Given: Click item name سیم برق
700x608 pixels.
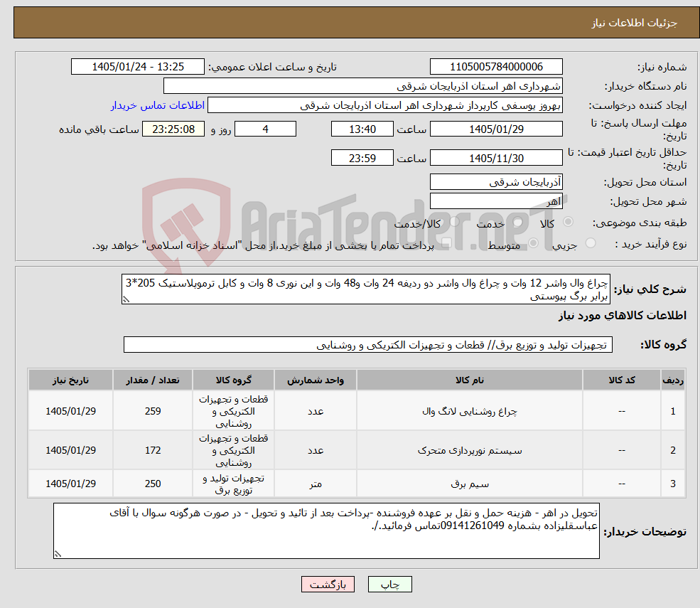Looking at the screenshot, I should coord(470,484).
